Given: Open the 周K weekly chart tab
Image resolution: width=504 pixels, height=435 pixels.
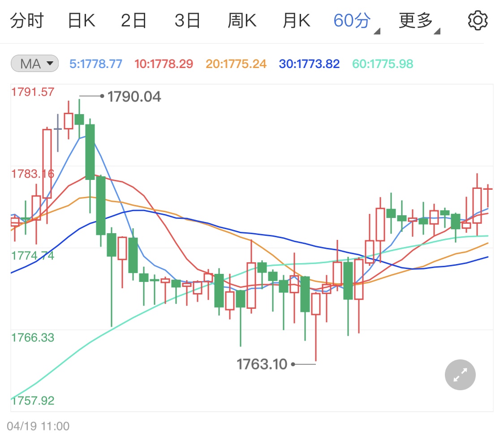Looking at the screenshot, I should 242,21.
